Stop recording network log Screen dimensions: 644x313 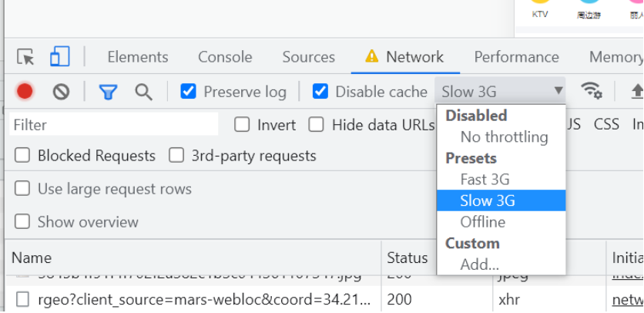point(25,92)
